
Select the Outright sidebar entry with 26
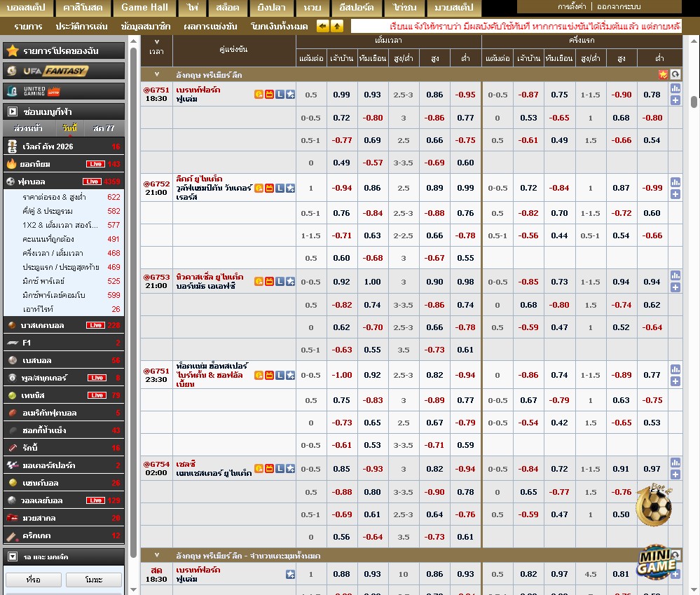coord(64,309)
